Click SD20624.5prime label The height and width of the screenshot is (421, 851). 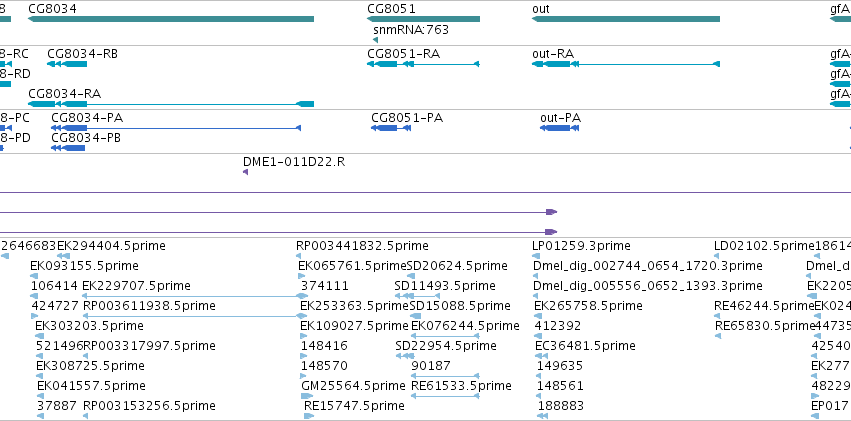click(457, 266)
